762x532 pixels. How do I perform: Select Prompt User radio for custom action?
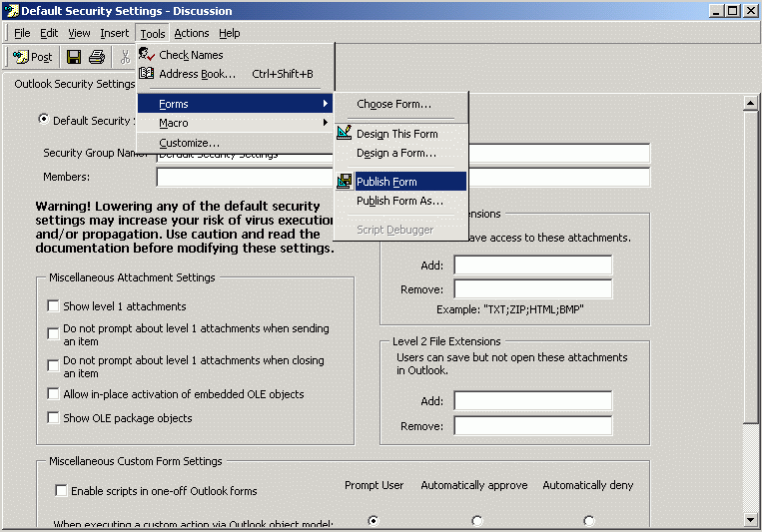click(x=374, y=521)
